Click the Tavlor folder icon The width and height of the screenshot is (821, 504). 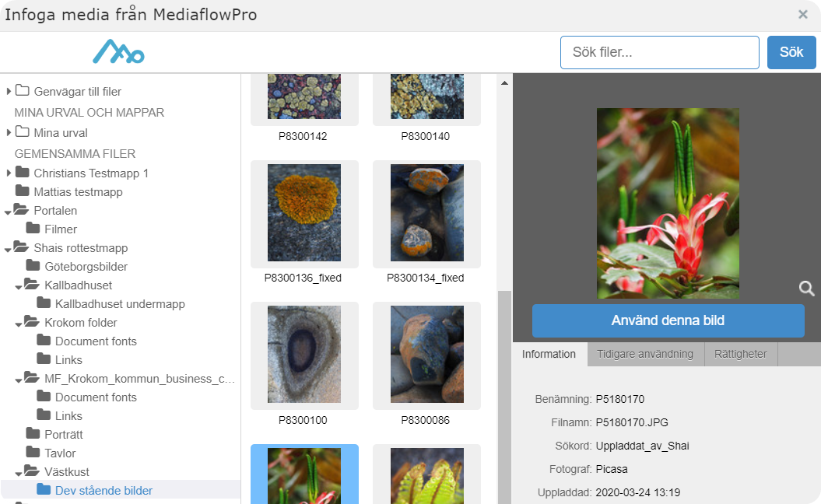[x=33, y=452]
